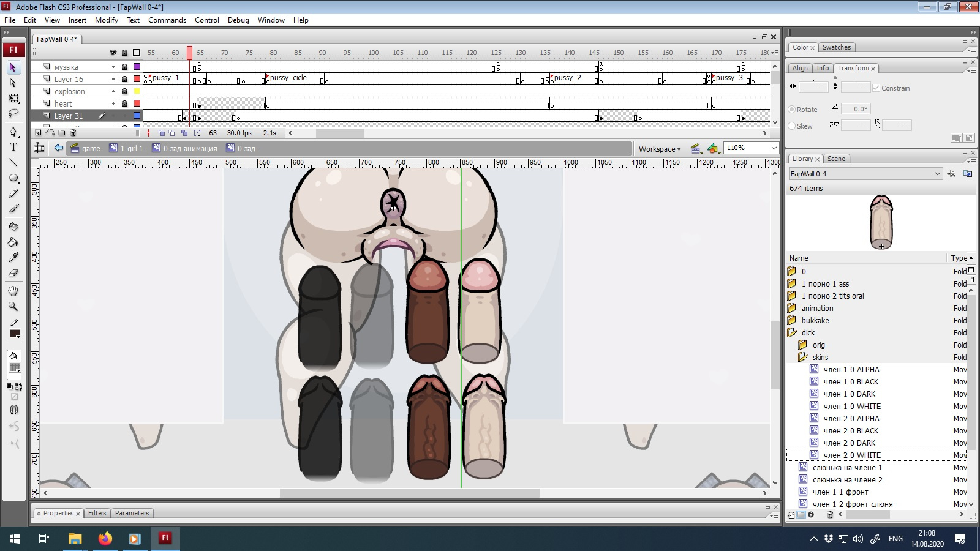Screen dimensions: 980x551
Task: Open the Workspace dropdown
Action: pos(660,149)
